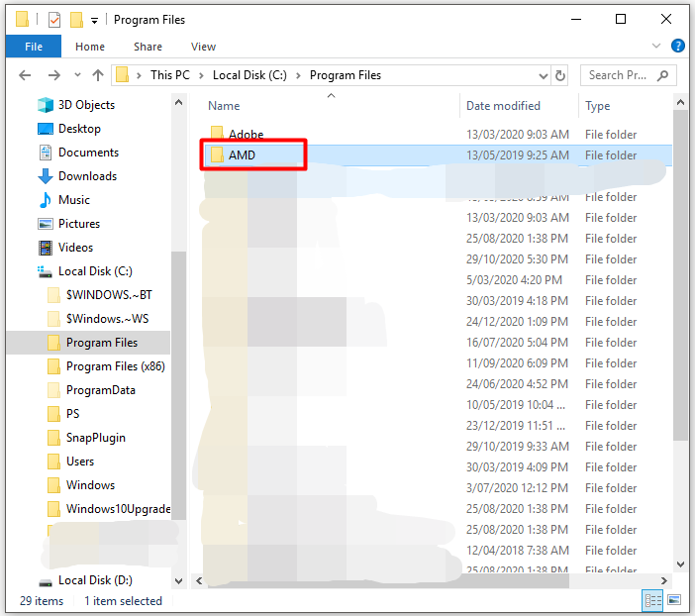This screenshot has height=616, width=695.
Task: Switch to the Share ribbon tab
Action: (x=148, y=47)
